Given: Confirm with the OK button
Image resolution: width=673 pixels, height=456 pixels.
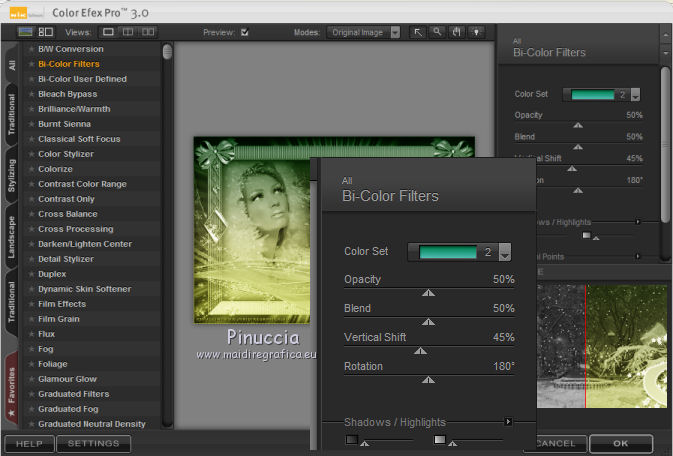Looking at the screenshot, I should (621, 444).
